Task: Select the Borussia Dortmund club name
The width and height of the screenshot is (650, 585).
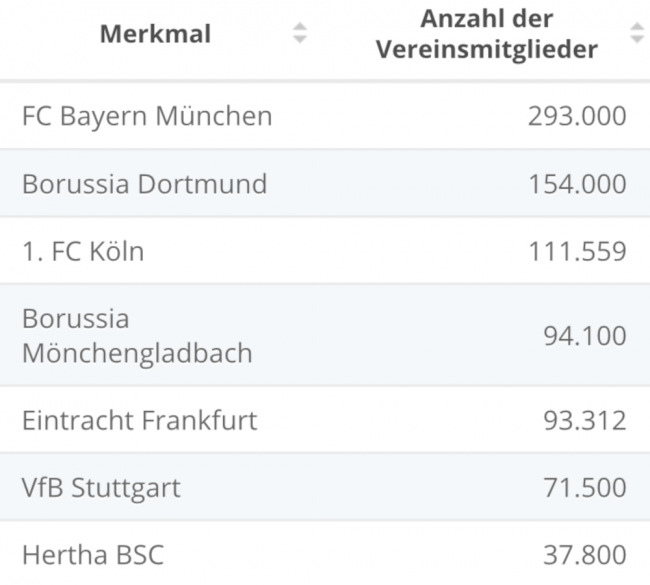Action: pos(144,184)
